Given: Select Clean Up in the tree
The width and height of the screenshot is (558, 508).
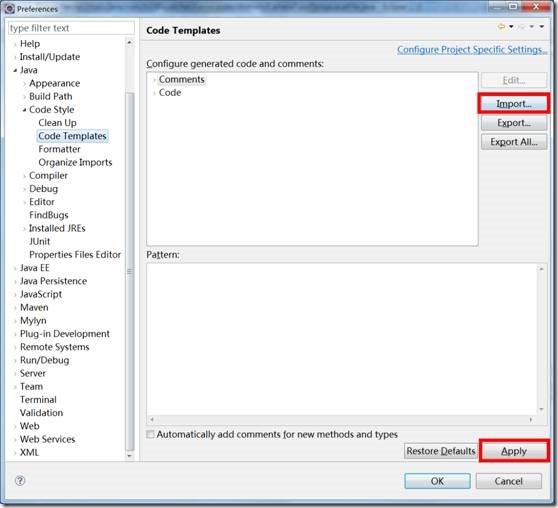Looking at the screenshot, I should tap(57, 123).
